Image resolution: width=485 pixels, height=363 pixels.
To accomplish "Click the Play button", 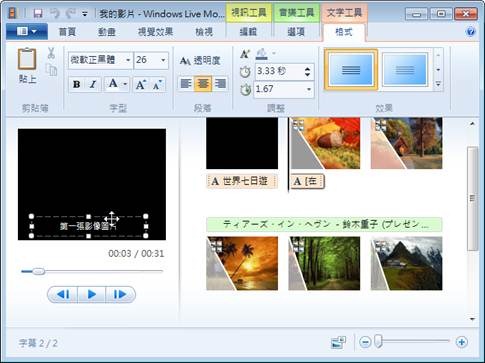I will click(92, 294).
